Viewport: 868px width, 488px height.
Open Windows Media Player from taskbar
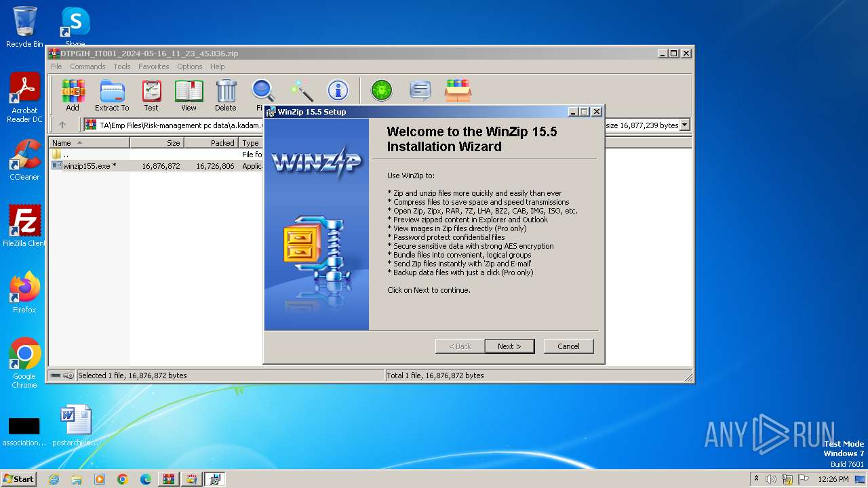coord(100,479)
